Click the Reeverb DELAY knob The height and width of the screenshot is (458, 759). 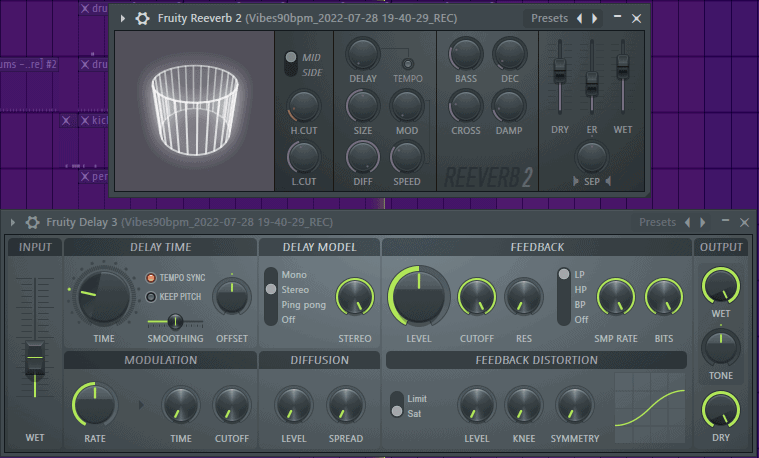click(363, 53)
